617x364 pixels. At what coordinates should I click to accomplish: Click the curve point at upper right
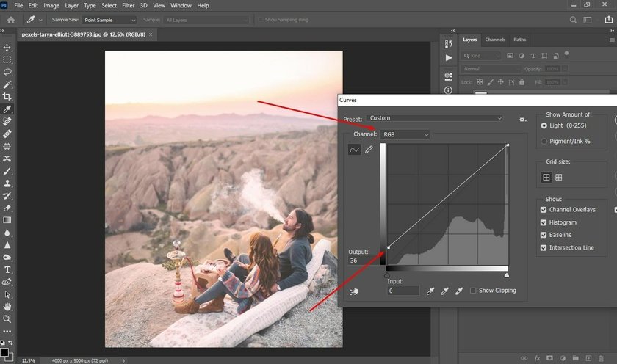click(x=508, y=145)
